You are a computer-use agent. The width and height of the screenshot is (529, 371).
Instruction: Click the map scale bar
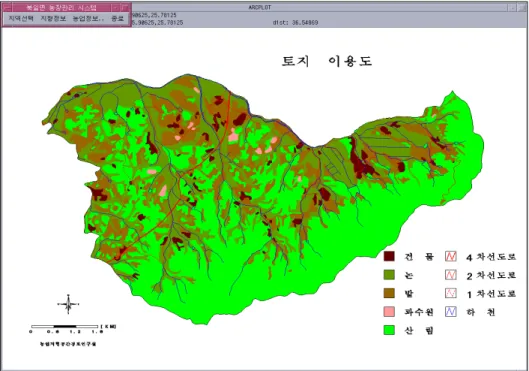coord(65,326)
